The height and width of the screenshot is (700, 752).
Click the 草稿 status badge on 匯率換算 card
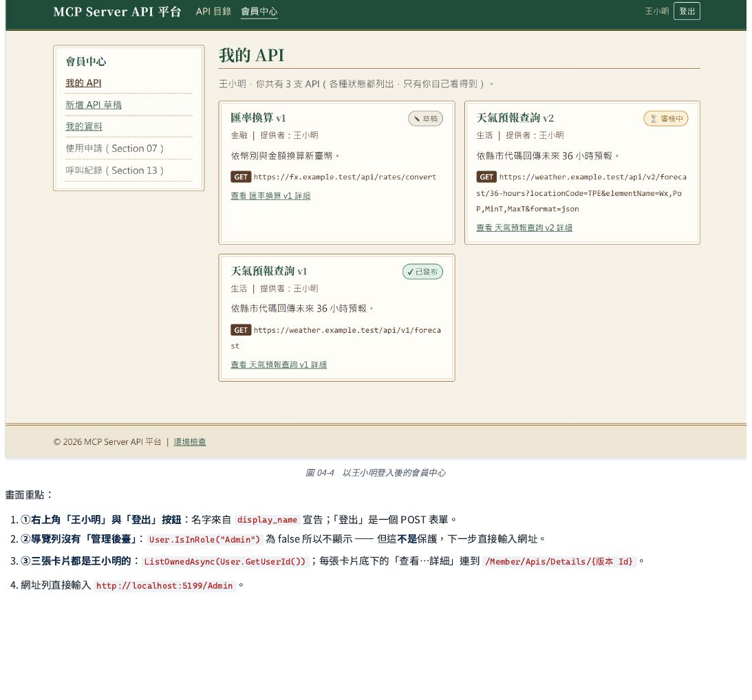click(425, 118)
